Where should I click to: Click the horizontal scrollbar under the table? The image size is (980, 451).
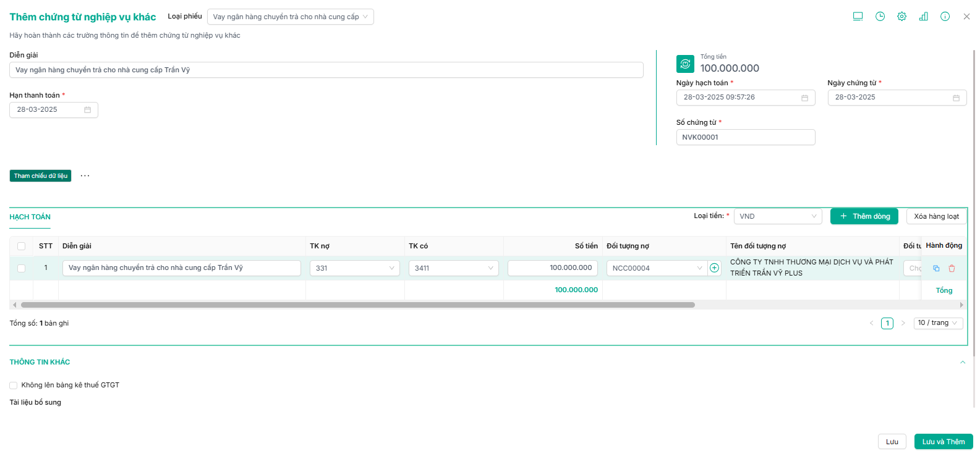(x=357, y=305)
